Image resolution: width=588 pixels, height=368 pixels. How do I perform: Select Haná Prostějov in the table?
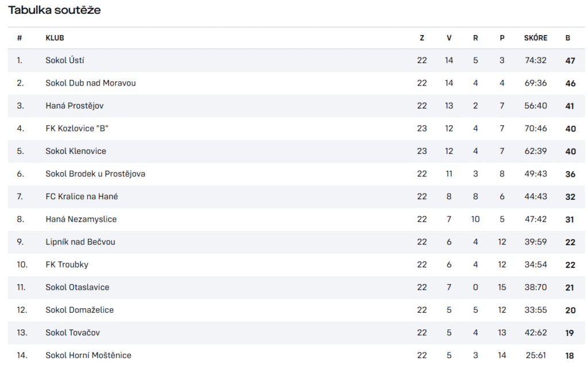pos(74,106)
